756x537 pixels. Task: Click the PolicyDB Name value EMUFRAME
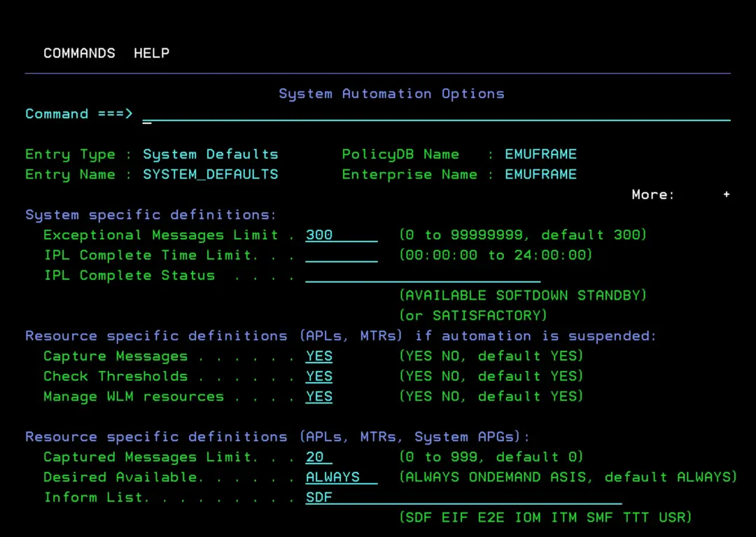coord(540,154)
